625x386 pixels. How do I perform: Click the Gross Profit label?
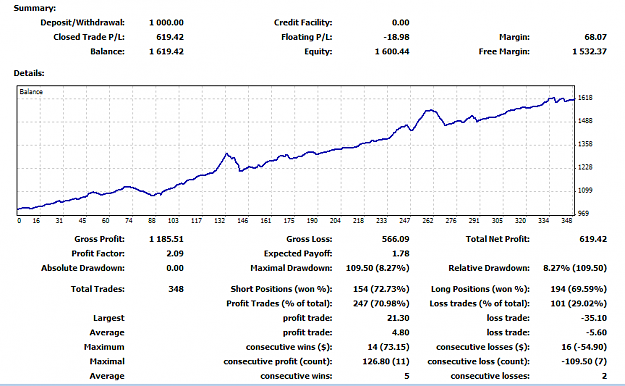pos(99,239)
